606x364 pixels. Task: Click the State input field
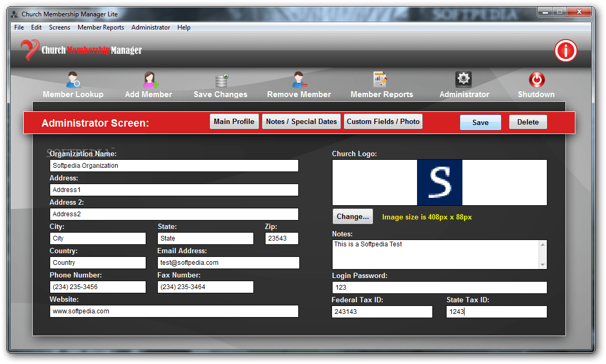coord(206,238)
